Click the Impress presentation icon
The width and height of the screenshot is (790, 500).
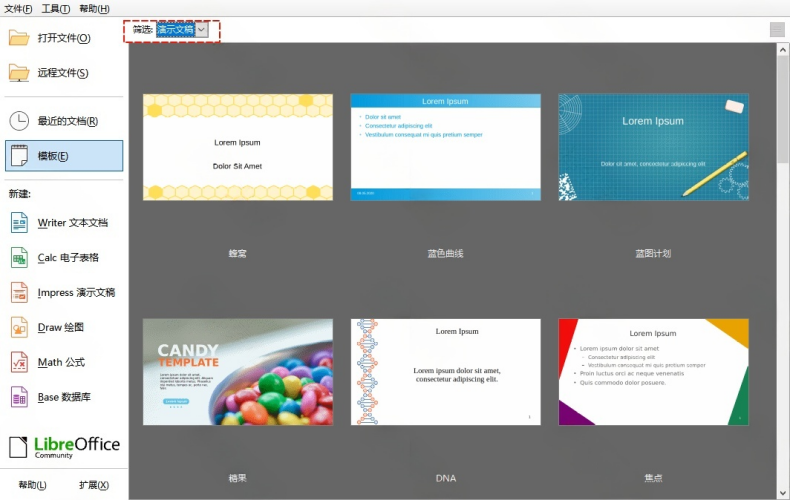(19, 292)
